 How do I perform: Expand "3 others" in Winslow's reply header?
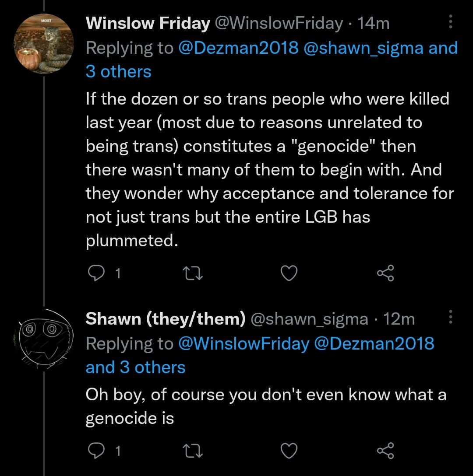(118, 72)
